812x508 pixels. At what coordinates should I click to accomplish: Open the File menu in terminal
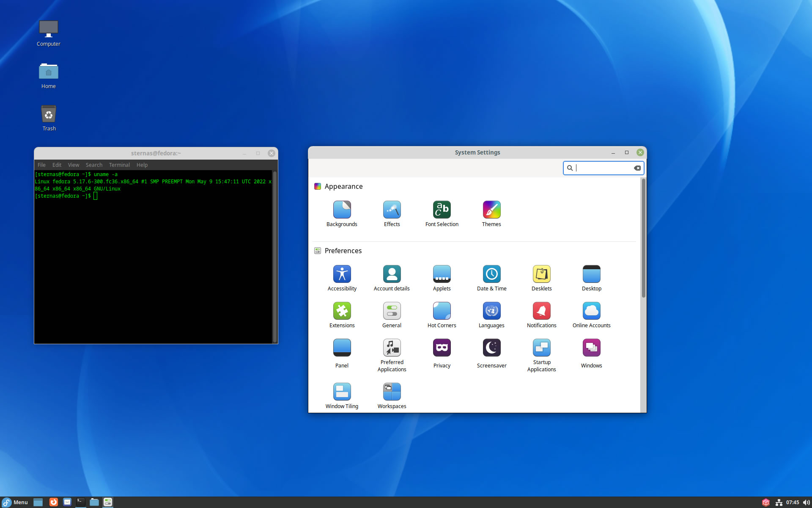click(41, 165)
